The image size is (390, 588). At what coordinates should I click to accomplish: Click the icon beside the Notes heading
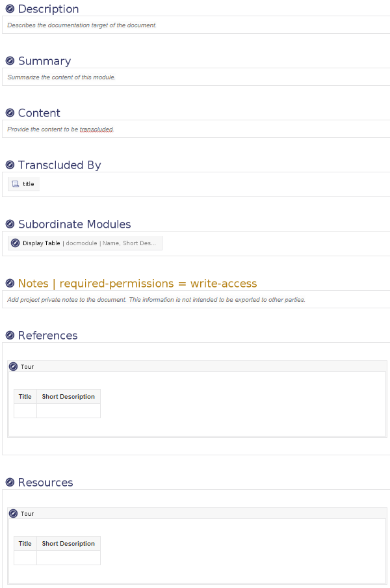(x=10, y=284)
